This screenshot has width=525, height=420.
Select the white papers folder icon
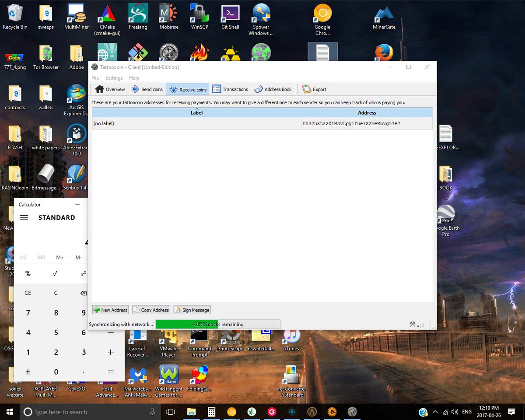point(46,137)
